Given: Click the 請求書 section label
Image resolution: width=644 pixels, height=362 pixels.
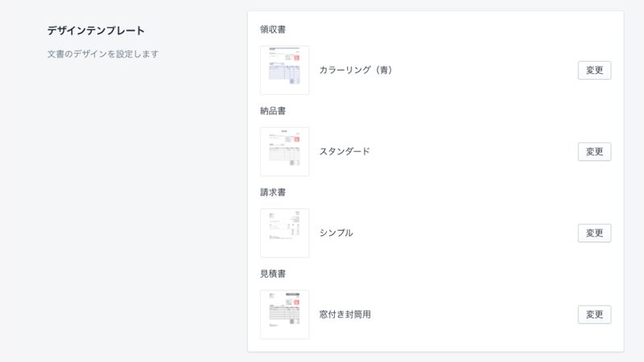Looking at the screenshot, I should 273,192.
